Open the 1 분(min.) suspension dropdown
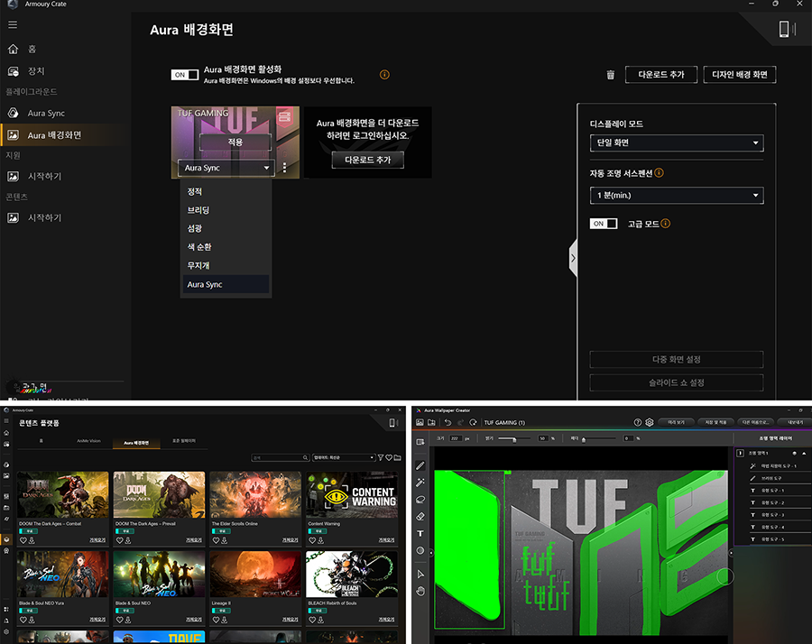This screenshot has width=812, height=644. (677, 195)
